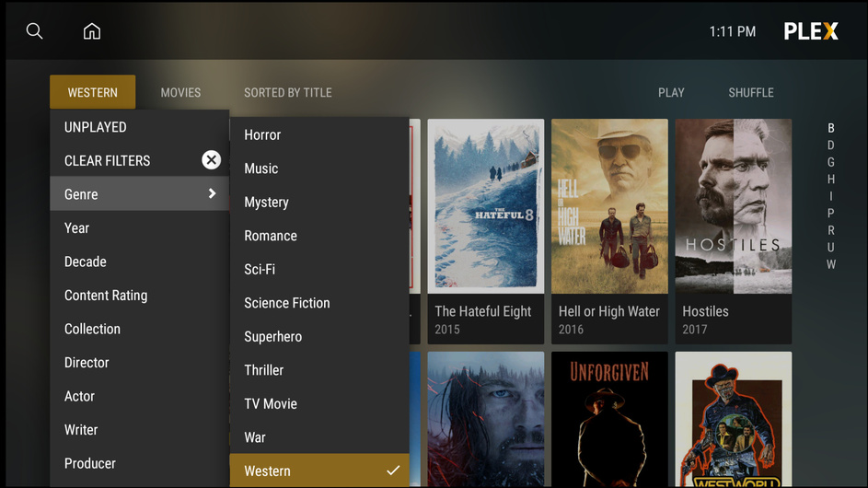Open the Westworld movie poster
Image resolution: width=868 pixels, height=488 pixels.
pos(734,419)
